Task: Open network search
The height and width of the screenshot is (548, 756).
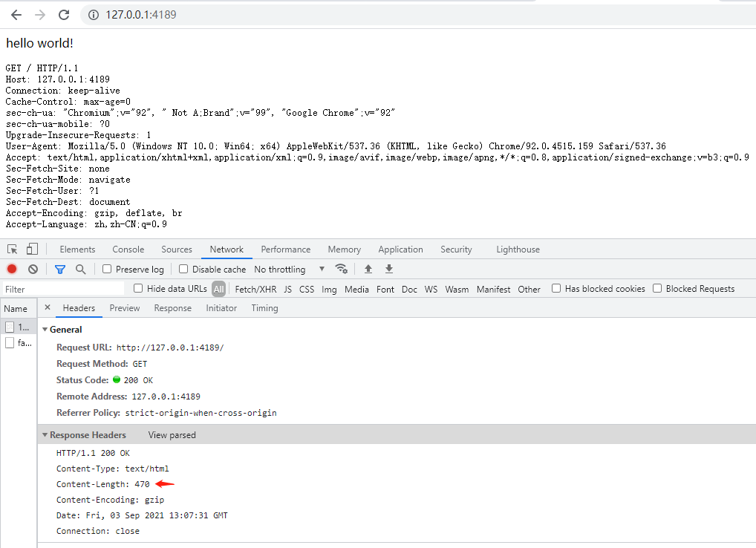Action: (79, 269)
